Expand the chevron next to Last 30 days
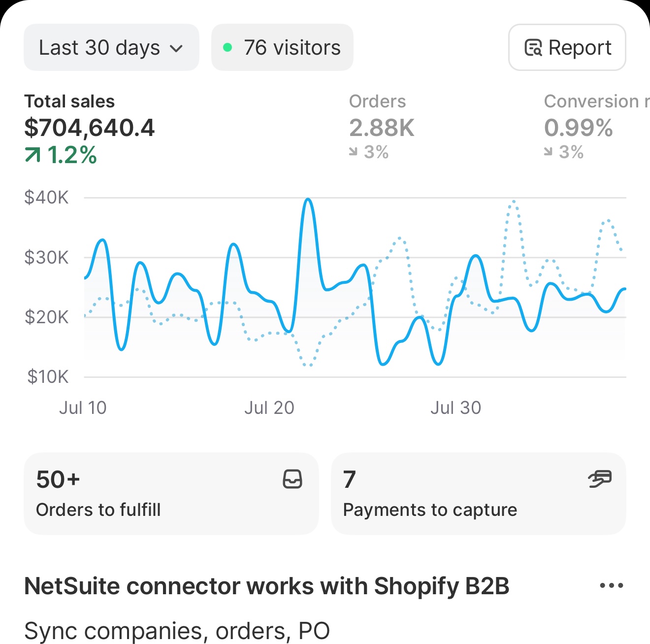This screenshot has width=650, height=644. coord(177,48)
